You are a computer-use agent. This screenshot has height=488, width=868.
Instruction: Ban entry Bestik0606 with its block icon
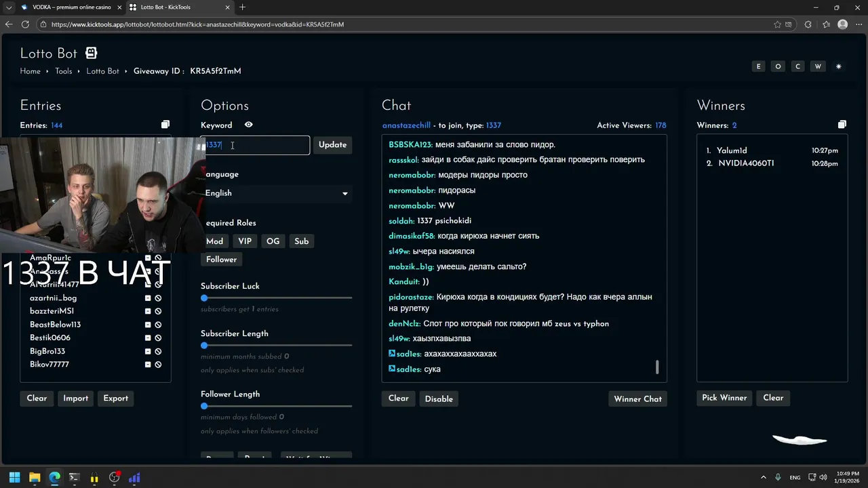[x=158, y=338]
